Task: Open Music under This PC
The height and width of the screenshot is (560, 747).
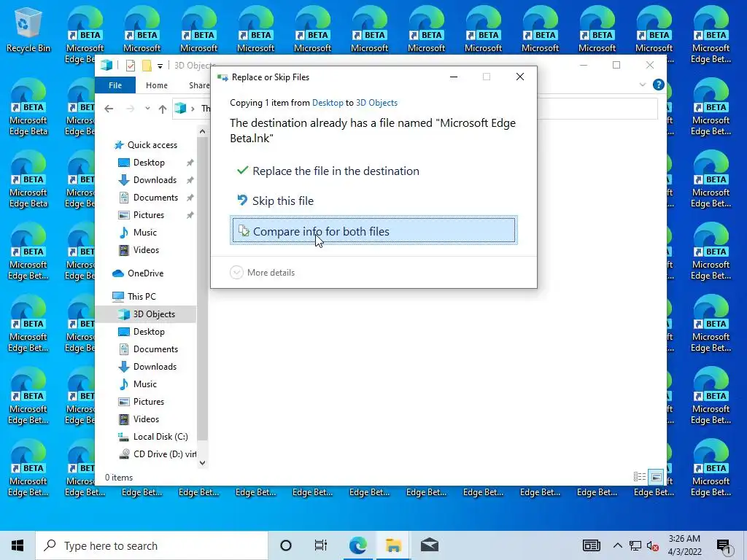Action: click(145, 384)
